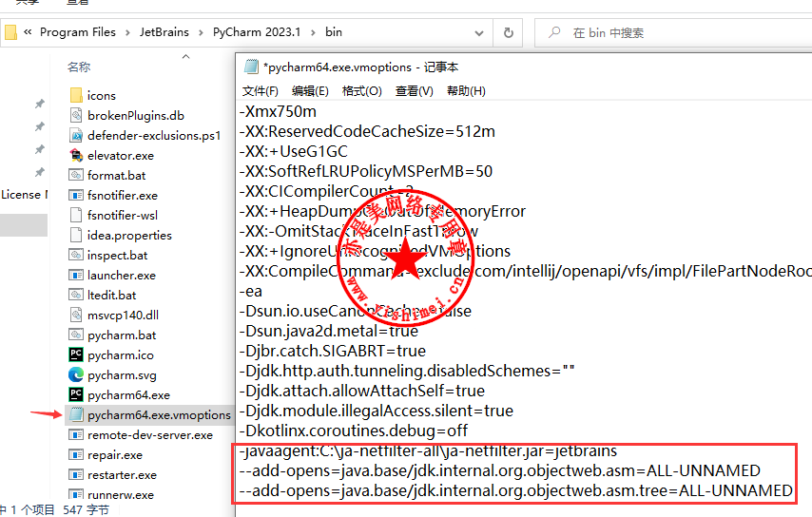Go to Program Files in breadcrumb
This screenshot has height=517, width=812.
pyautogui.click(x=78, y=32)
